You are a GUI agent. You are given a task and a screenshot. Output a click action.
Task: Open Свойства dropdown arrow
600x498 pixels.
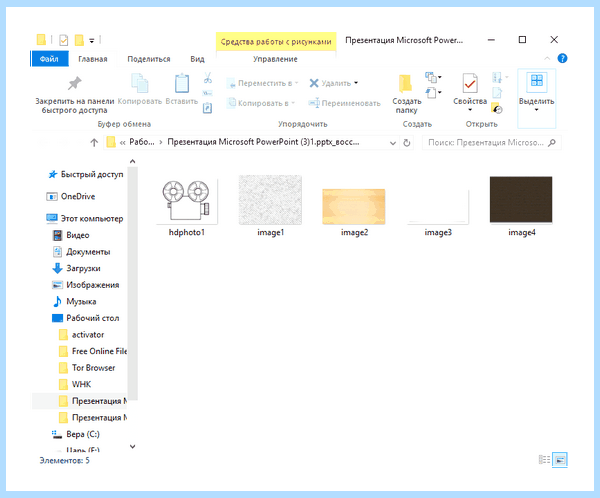pos(470,110)
